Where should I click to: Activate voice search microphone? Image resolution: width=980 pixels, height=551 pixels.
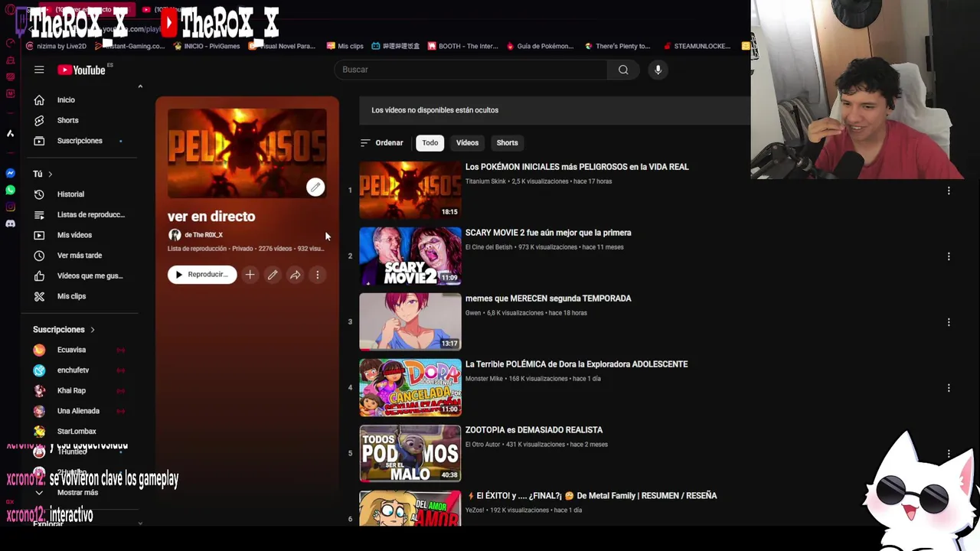click(x=658, y=70)
